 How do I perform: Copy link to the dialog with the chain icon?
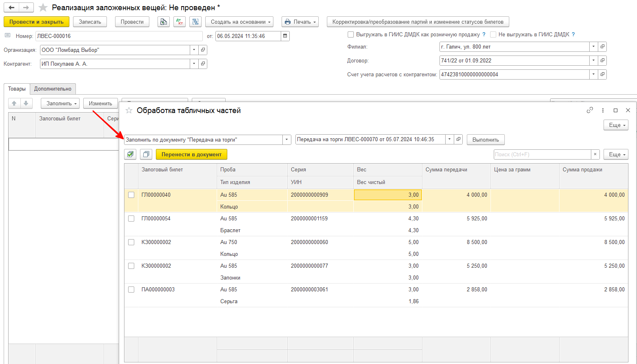[590, 110]
